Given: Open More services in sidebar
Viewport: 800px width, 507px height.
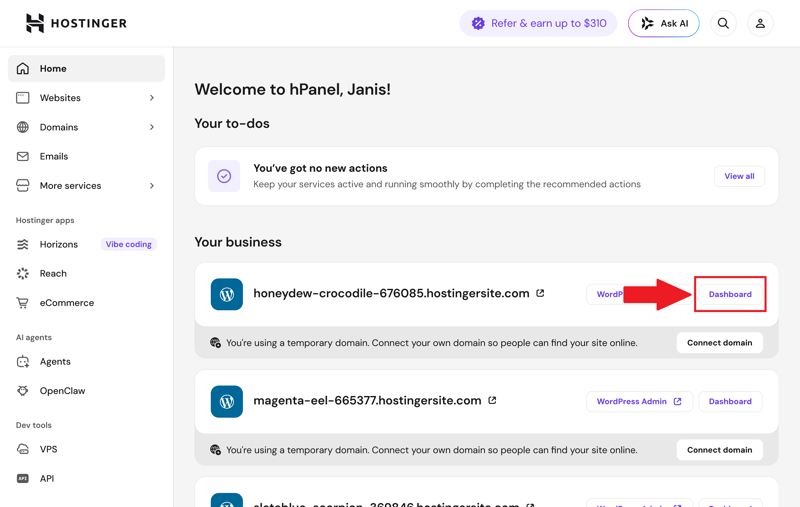Looking at the screenshot, I should [x=86, y=186].
